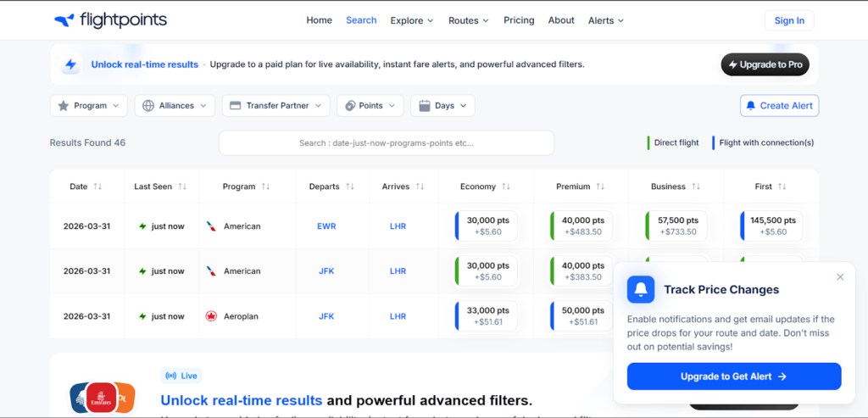
Task: Click the Sign In button
Action: 789,20
